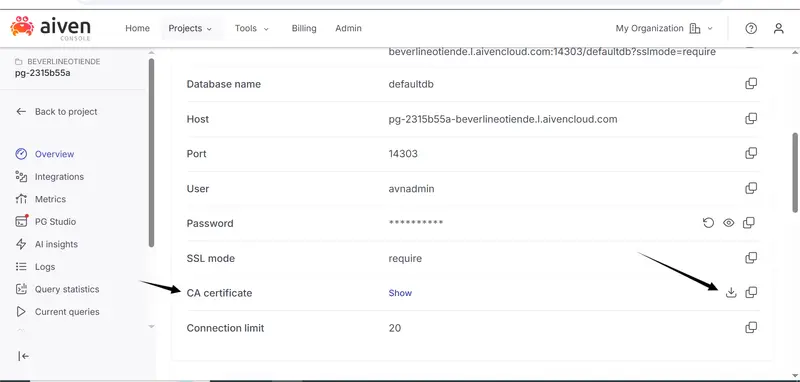
Task: Reveal the password with the eye icon
Action: [x=729, y=223]
